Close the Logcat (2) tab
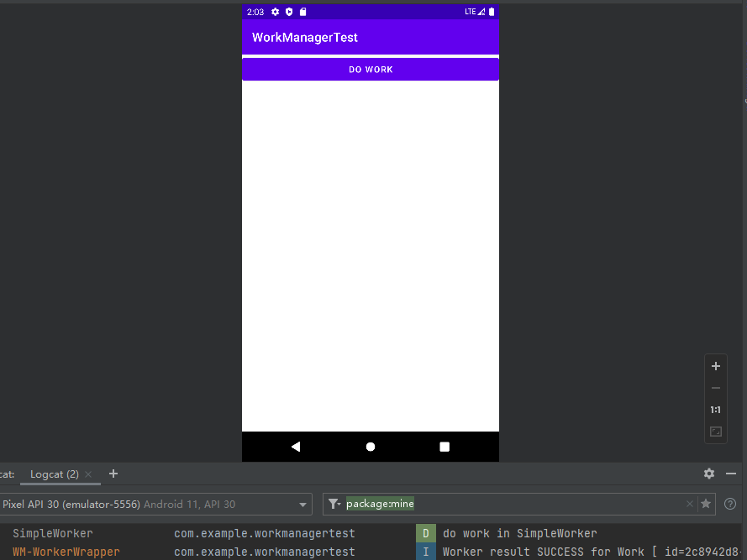Image resolution: width=747 pixels, height=560 pixels. point(88,474)
